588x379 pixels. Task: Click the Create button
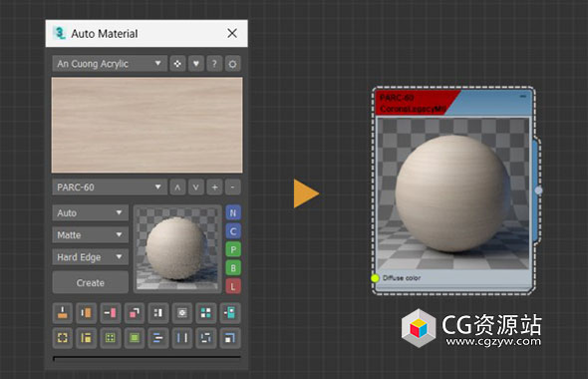[91, 282]
